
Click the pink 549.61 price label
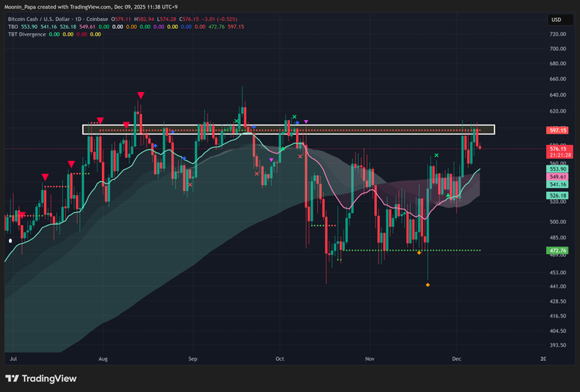pos(558,177)
